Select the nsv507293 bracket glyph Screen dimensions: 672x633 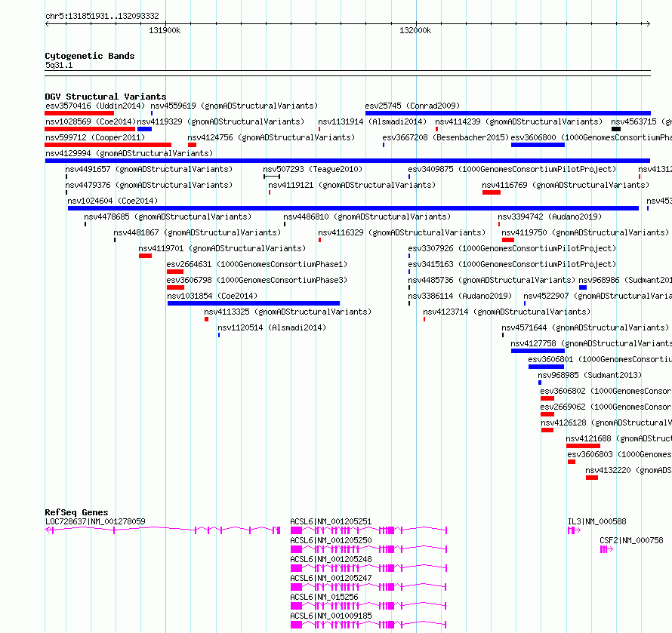[272, 177]
